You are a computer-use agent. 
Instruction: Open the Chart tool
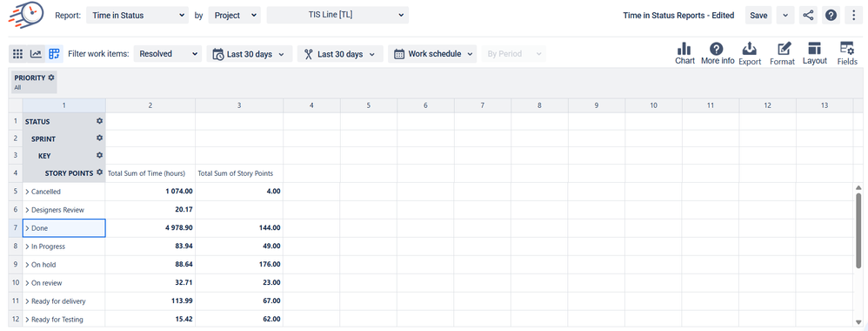point(684,54)
